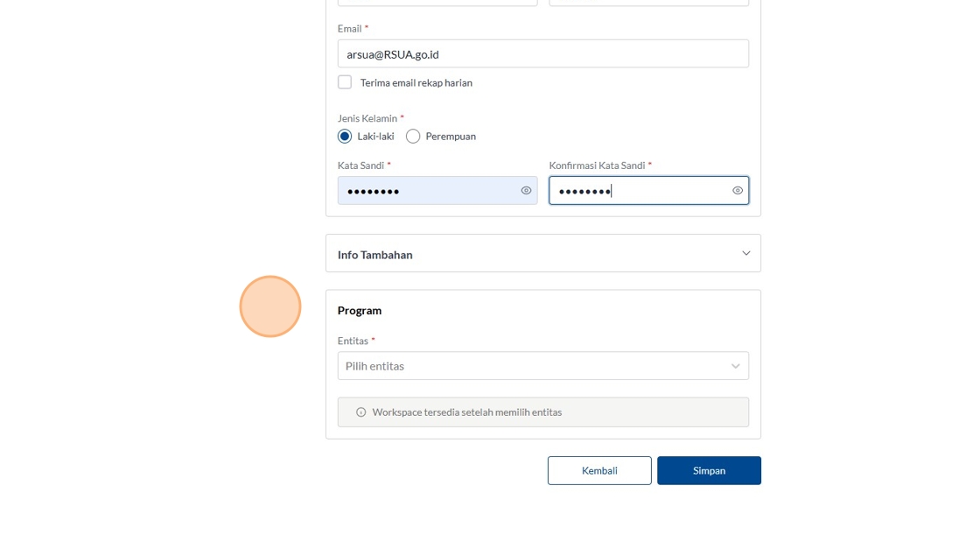The width and height of the screenshot is (980, 549).
Task: Choose the Perempuan radio button
Action: (413, 137)
